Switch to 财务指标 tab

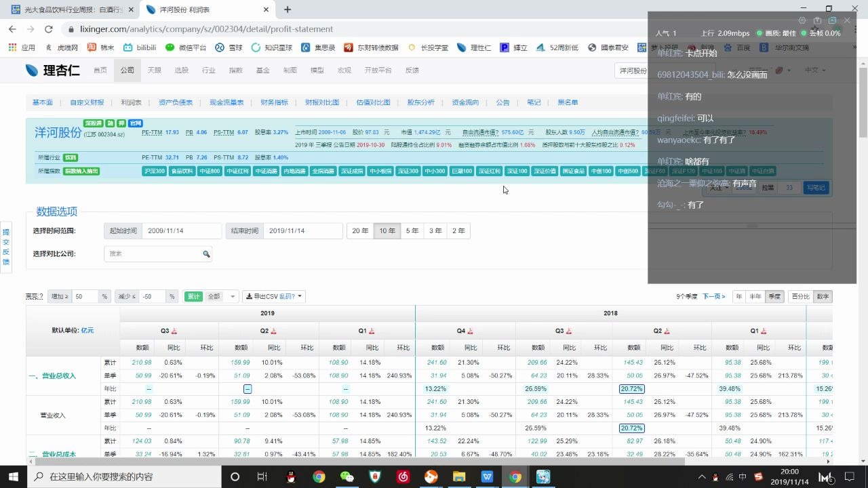(x=274, y=102)
